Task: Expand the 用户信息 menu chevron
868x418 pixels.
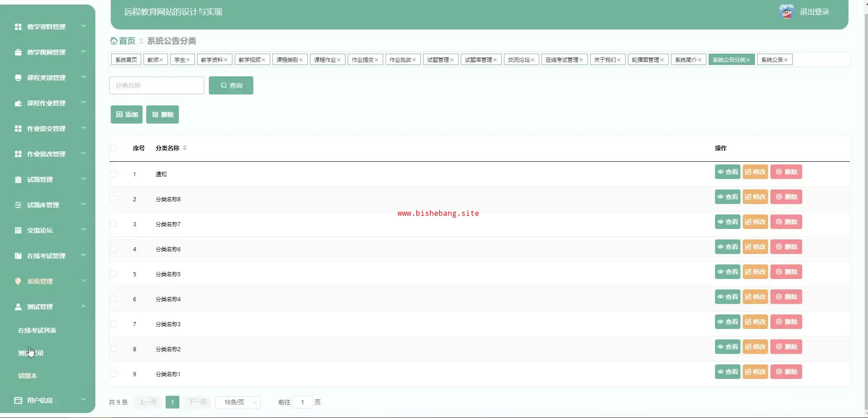Action: pyautogui.click(x=84, y=399)
